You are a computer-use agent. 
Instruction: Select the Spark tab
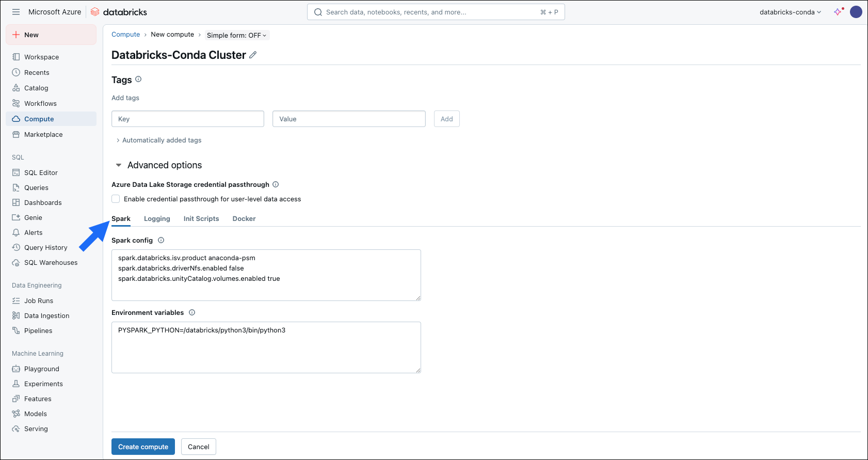(x=121, y=219)
